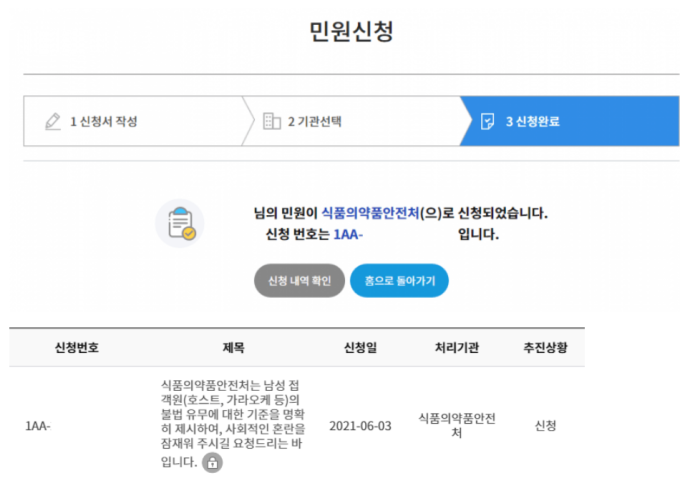Click the '추진상황' column header
This screenshot has height=493, width=680.
(x=544, y=347)
